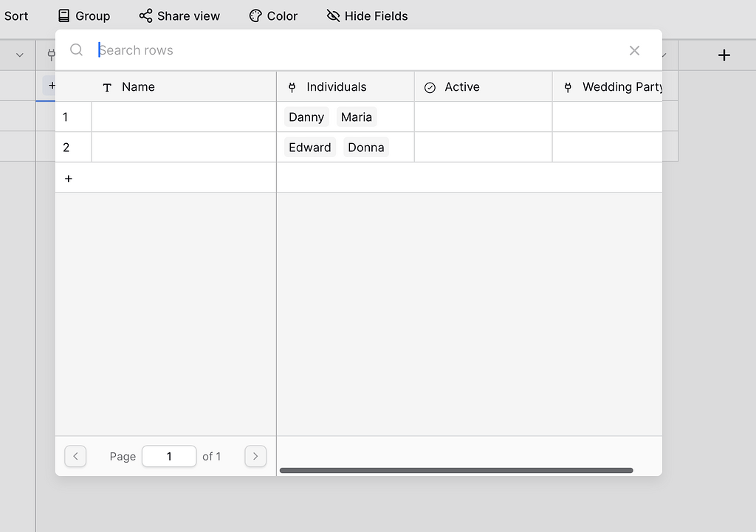Click the Color palette icon
The width and height of the screenshot is (756, 532).
point(255,15)
